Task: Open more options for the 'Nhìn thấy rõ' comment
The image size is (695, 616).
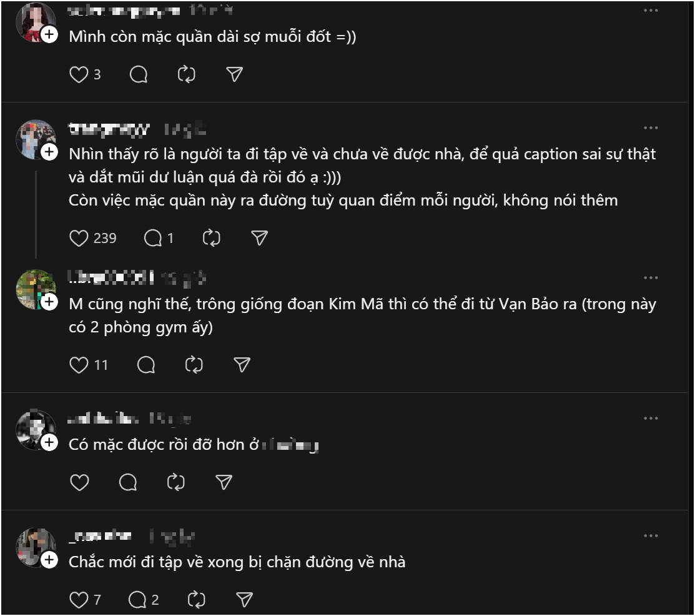Action: click(x=651, y=128)
